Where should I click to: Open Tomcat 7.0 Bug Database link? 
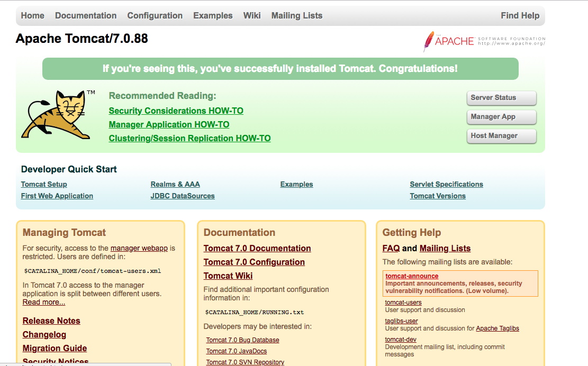(x=242, y=340)
